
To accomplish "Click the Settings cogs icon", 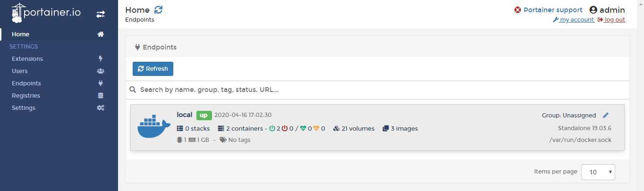I will click(x=101, y=108).
